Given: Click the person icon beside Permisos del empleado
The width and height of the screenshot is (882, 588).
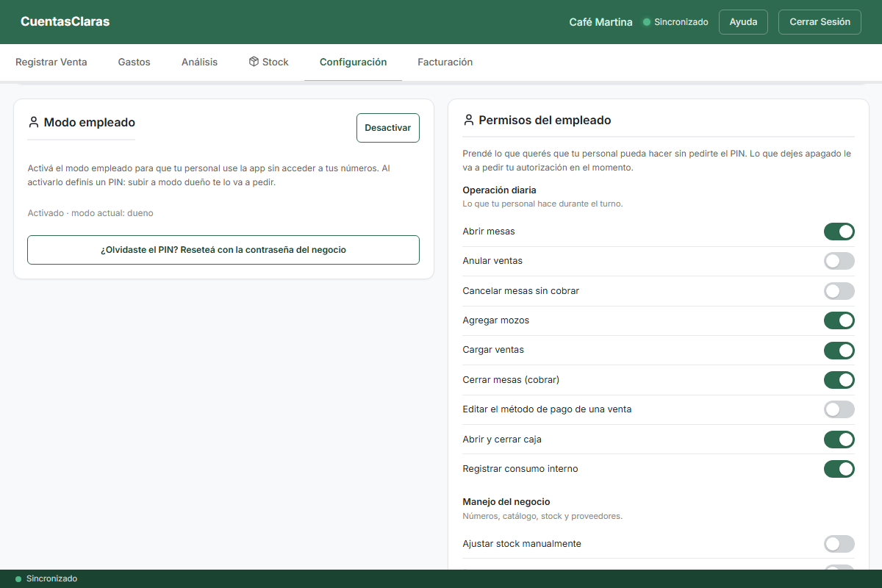Looking at the screenshot, I should (468, 120).
